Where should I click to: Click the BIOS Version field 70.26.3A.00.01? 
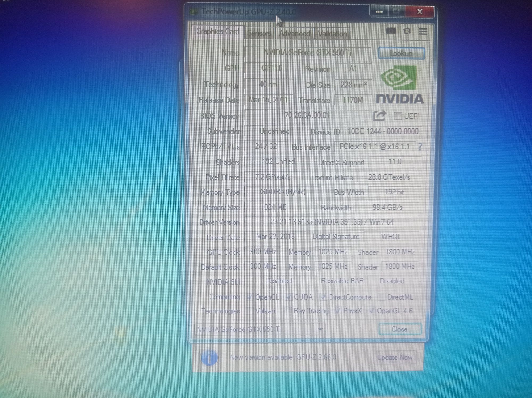(307, 115)
